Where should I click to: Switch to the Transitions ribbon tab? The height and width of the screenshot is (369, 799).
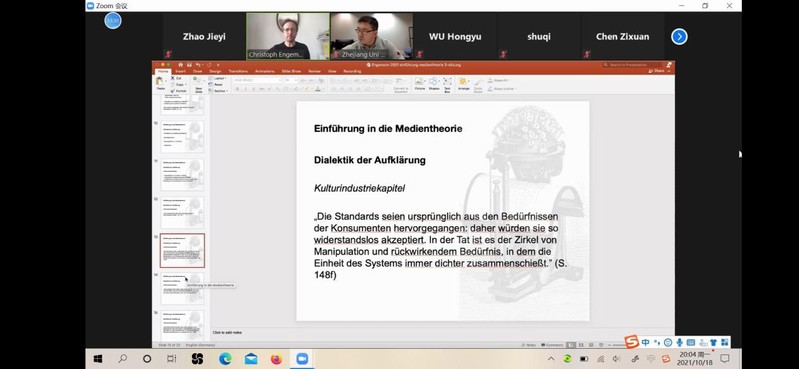[238, 71]
